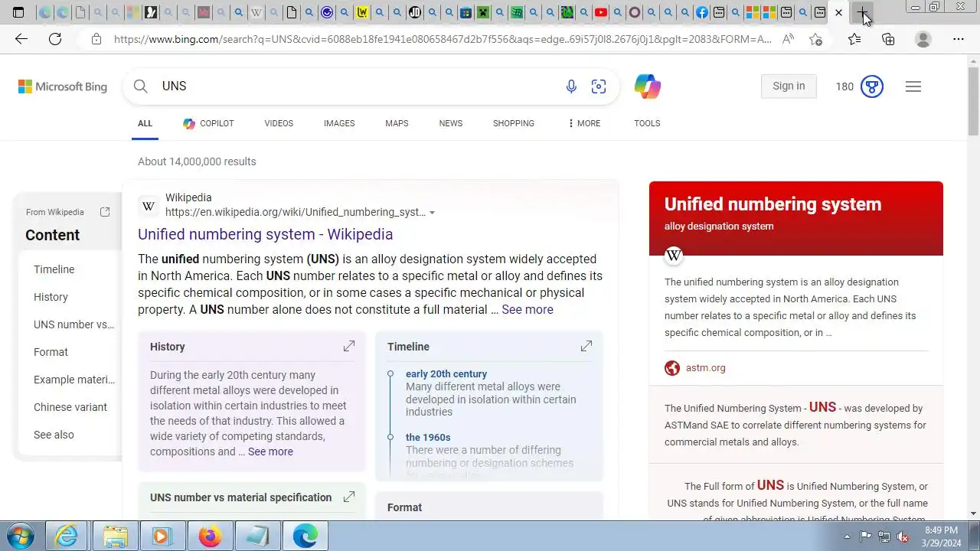
Task: Switch to NEWS results
Action: (451, 123)
